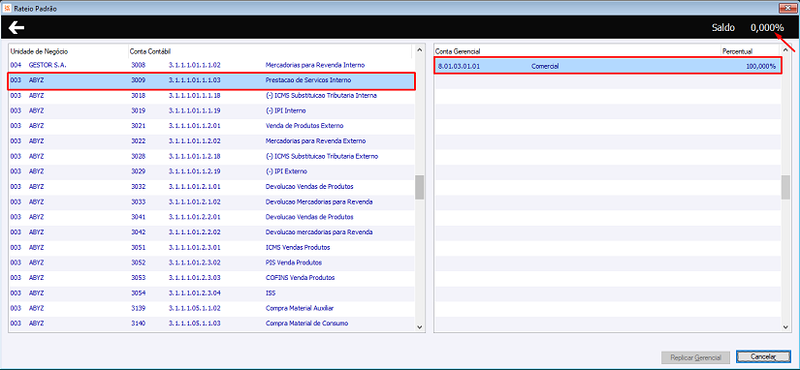
Task: Close the Rateio Padrão window
Action: click(787, 8)
